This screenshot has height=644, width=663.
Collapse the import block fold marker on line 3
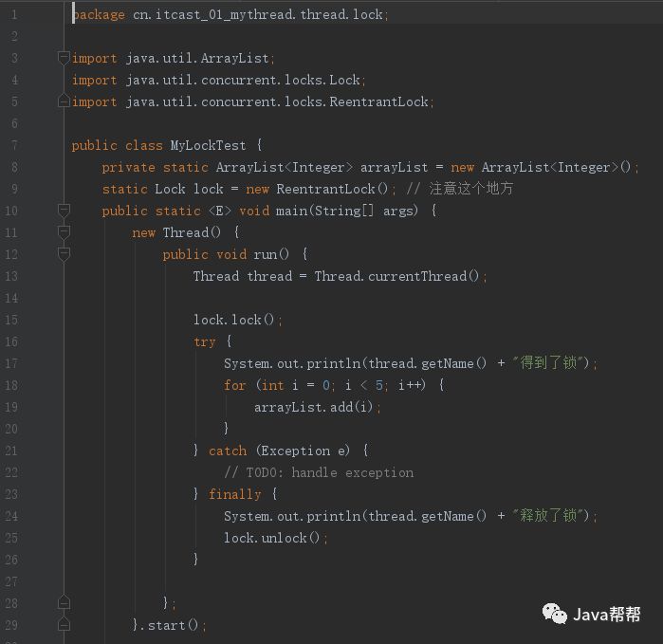pyautogui.click(x=64, y=57)
